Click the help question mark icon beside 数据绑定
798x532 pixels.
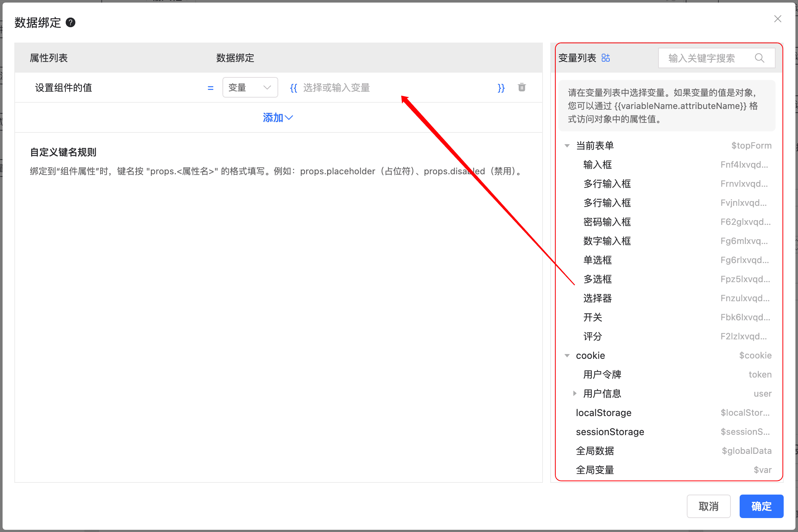[x=70, y=23]
